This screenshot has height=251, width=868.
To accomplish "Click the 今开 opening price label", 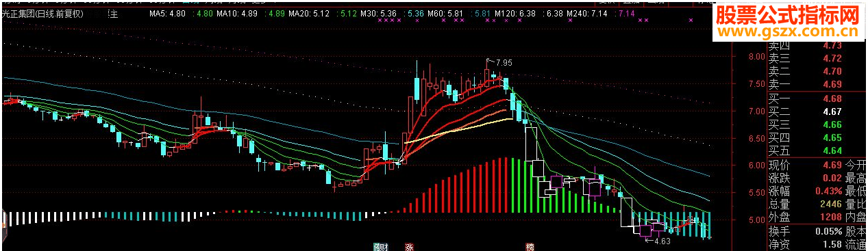I will click(856, 165).
